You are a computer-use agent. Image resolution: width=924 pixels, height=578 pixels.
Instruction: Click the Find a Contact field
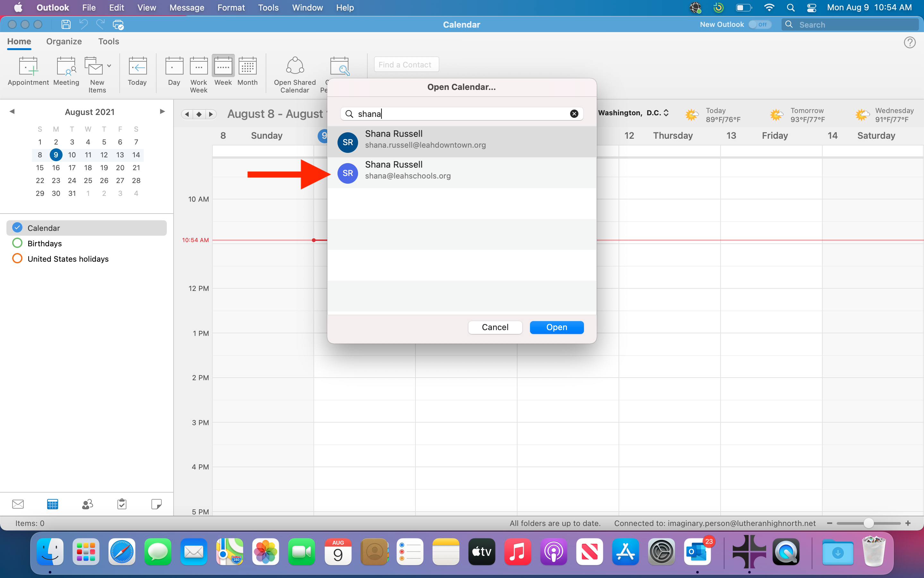pos(406,65)
